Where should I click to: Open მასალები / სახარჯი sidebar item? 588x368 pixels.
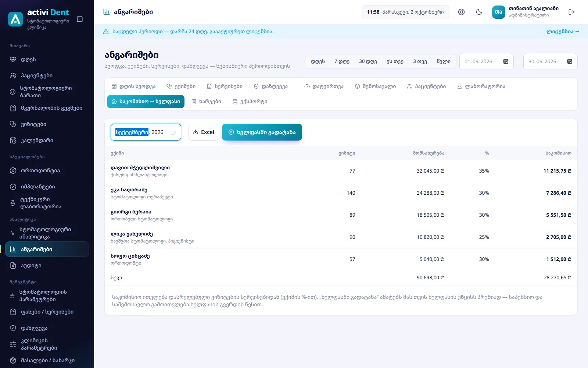47,360
